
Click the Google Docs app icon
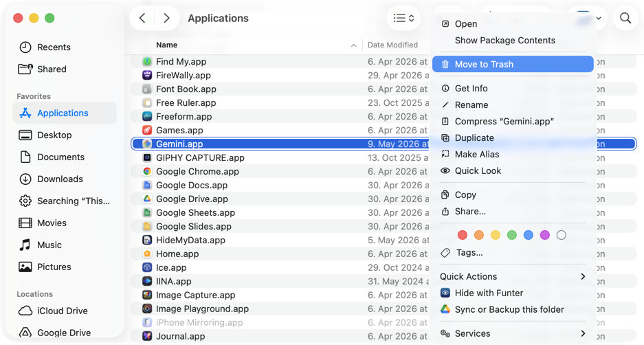click(147, 186)
